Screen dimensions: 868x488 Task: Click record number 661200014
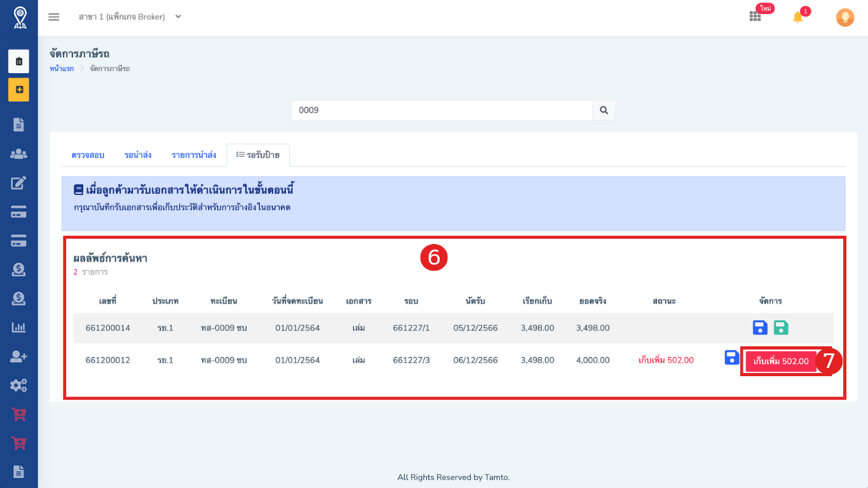pyautogui.click(x=108, y=329)
